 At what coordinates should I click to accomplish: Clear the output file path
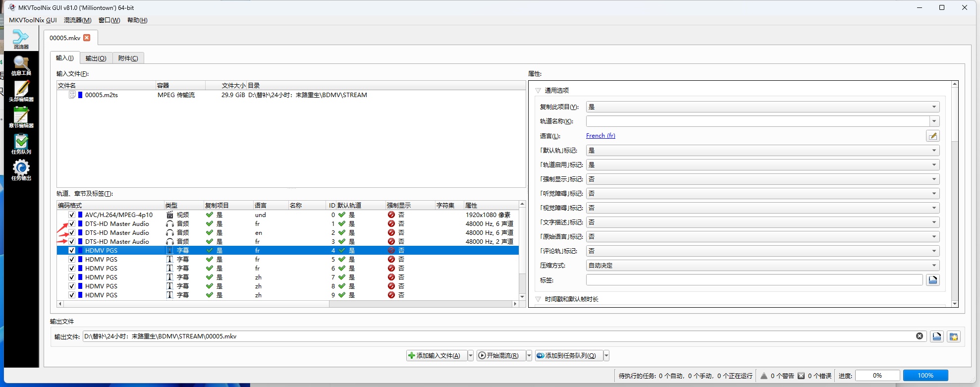pos(920,336)
